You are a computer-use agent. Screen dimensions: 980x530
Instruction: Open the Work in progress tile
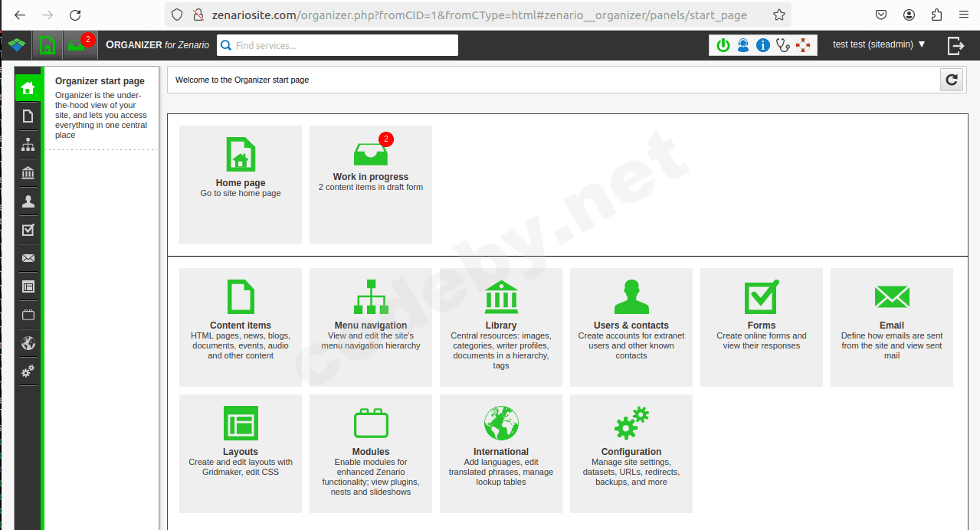coord(371,185)
